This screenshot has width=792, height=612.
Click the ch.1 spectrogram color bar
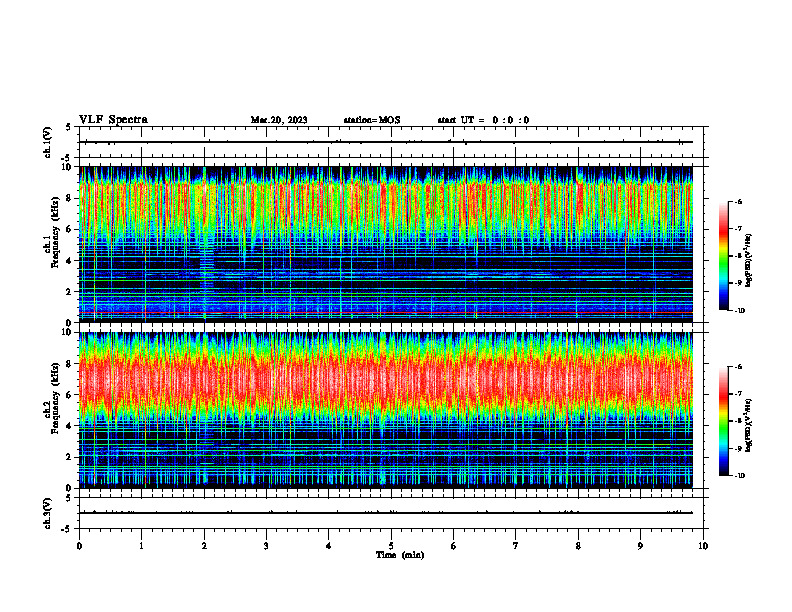[724, 256]
